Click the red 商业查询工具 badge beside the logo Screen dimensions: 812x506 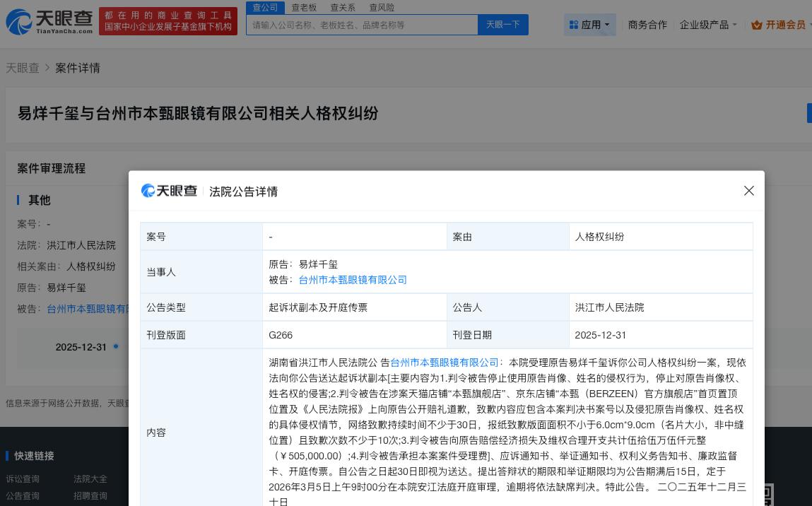pyautogui.click(x=168, y=22)
